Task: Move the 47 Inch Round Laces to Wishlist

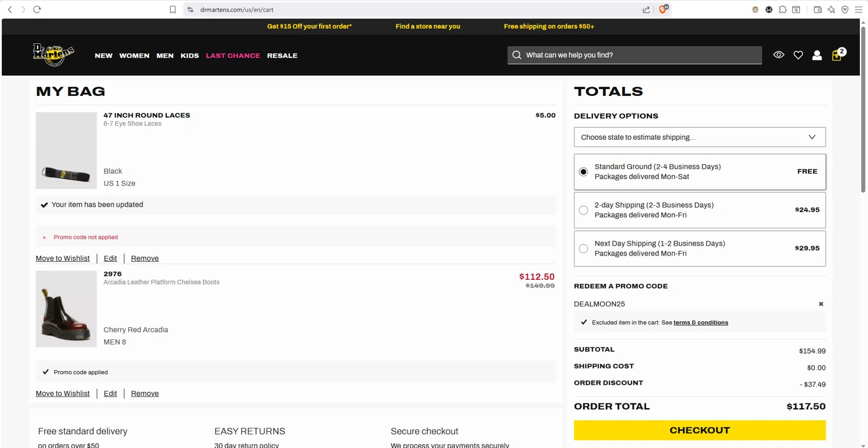Action: (x=62, y=258)
